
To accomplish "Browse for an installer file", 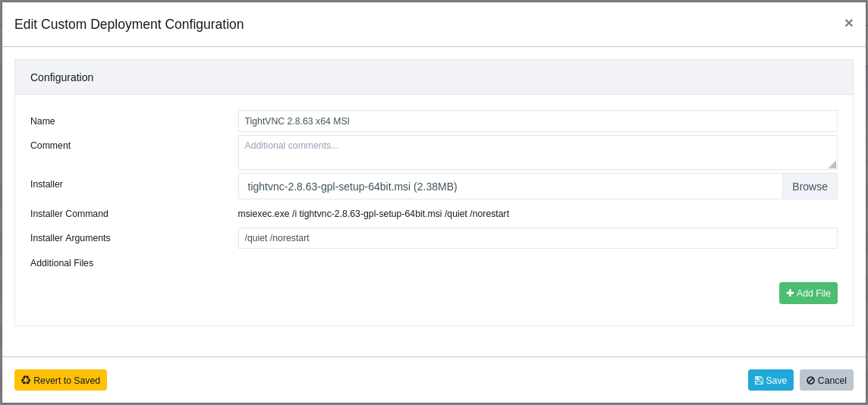I will tap(810, 187).
